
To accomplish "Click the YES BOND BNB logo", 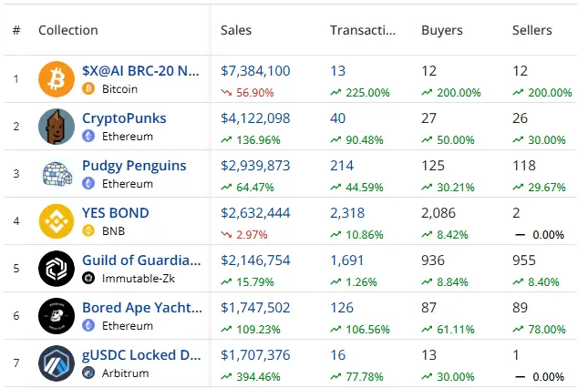I will click(57, 221).
